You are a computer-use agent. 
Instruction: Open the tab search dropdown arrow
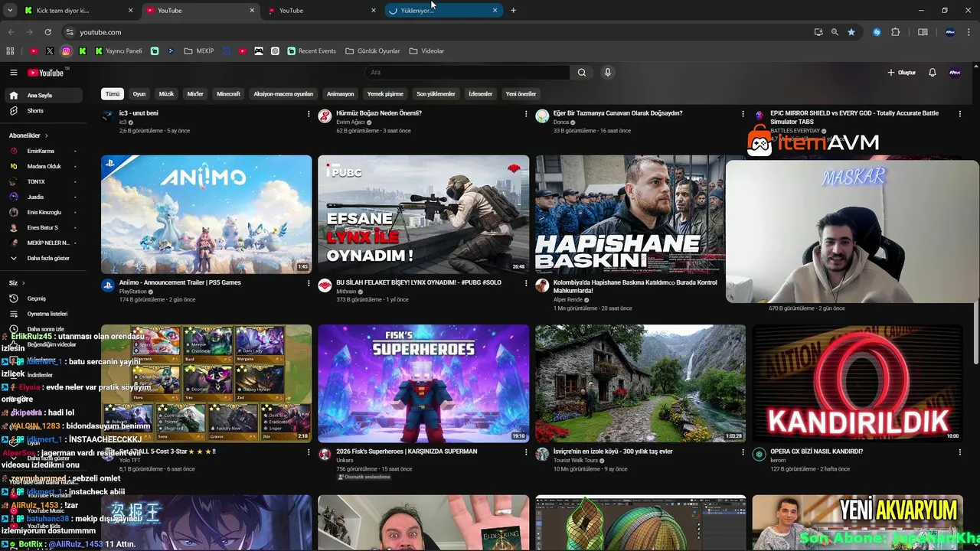10,11
